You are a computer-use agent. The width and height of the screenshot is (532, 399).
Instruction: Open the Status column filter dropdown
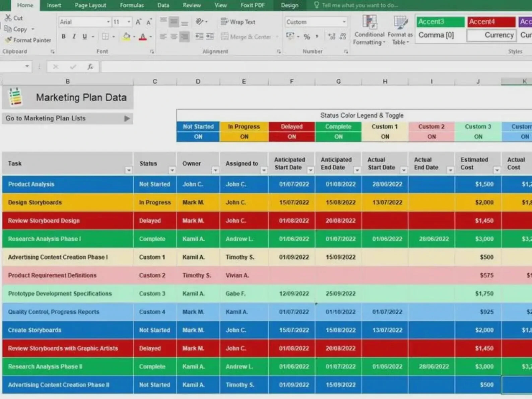tap(172, 170)
